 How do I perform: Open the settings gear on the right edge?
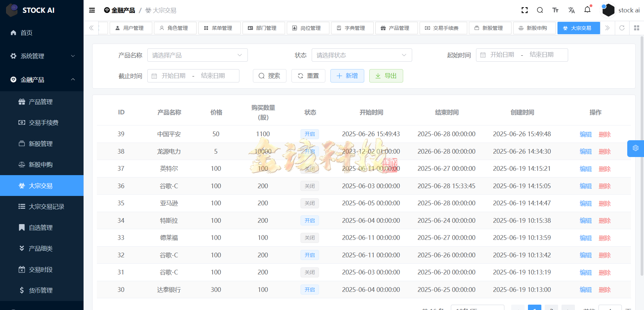(636, 148)
